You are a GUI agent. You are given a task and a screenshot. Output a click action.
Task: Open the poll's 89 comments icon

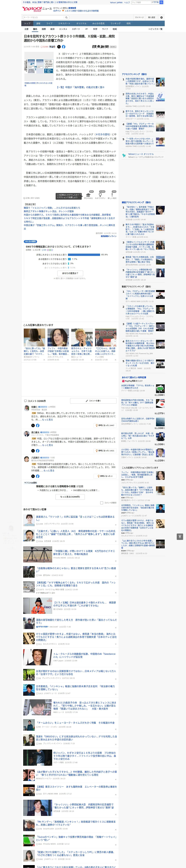(44, 250)
